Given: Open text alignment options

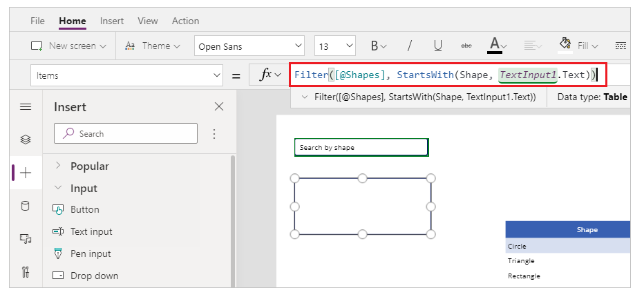Looking at the screenshot, I should pyautogui.click(x=533, y=46).
